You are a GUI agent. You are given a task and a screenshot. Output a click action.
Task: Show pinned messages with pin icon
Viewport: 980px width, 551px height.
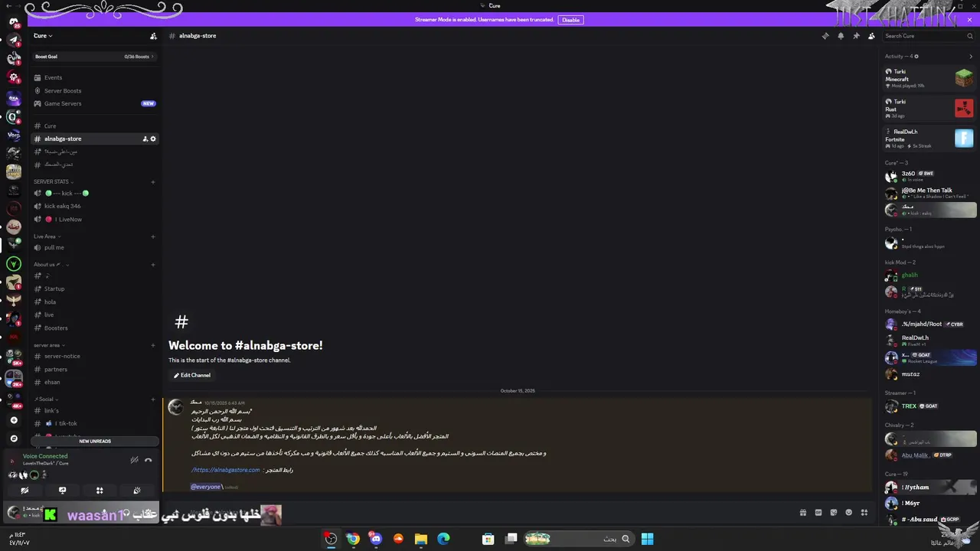856,36
